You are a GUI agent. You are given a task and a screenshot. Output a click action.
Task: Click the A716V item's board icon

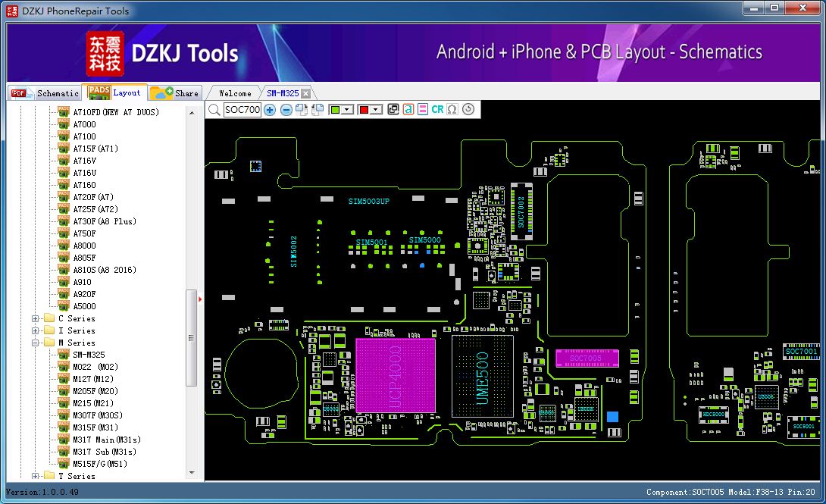coord(64,161)
